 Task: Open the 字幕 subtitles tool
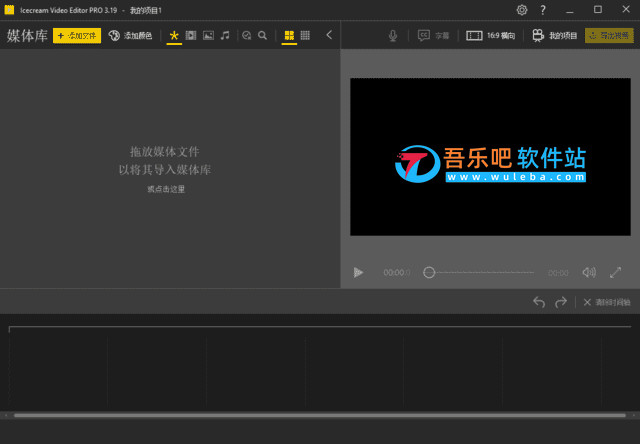433,36
